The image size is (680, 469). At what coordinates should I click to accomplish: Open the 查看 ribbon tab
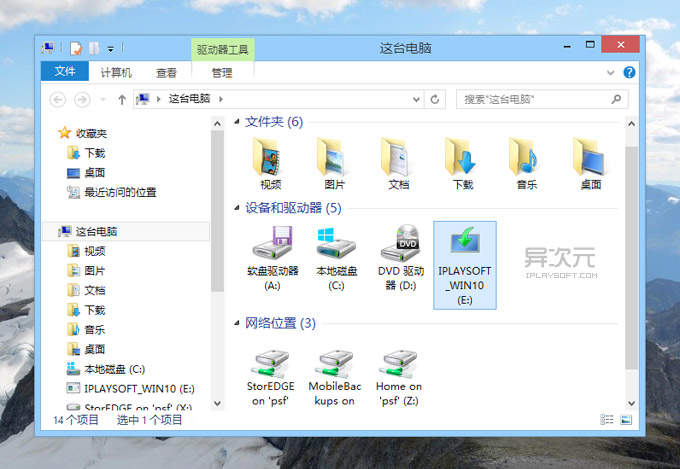(x=166, y=72)
